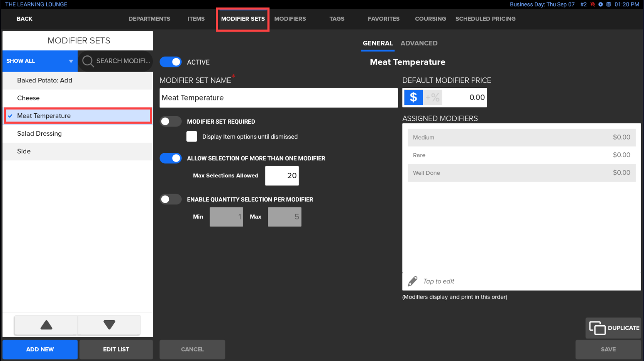This screenshot has height=361, width=644.
Task: Move modifier set down with down arrow
Action: point(109,325)
